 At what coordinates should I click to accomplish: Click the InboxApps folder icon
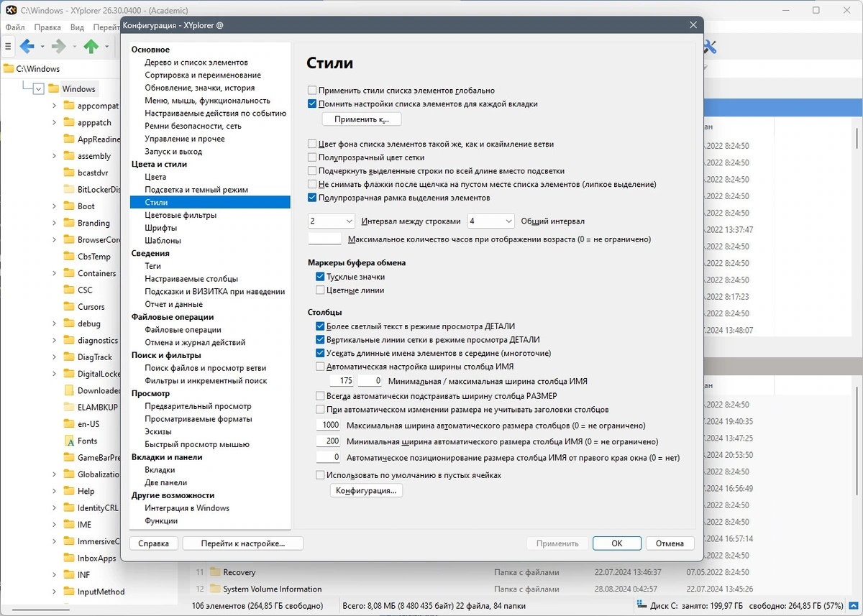(x=69, y=558)
